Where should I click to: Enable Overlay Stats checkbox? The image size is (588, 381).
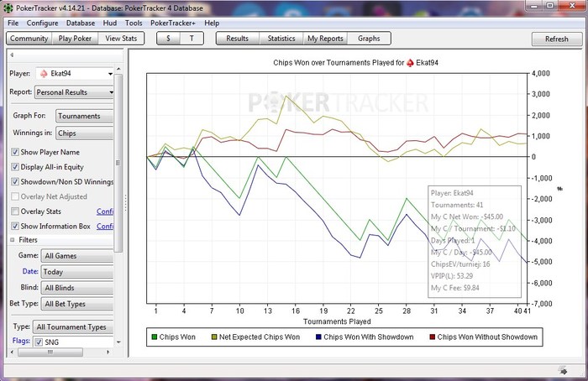(15, 211)
